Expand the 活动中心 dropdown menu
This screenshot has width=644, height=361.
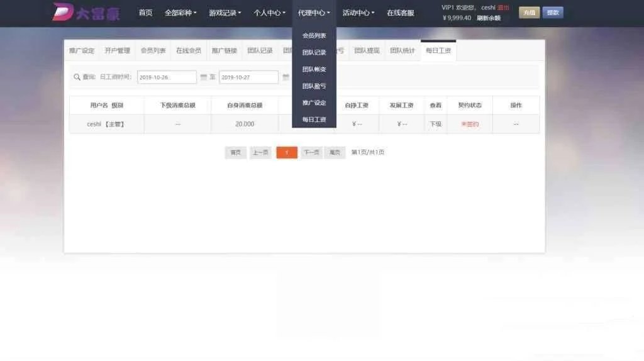(358, 13)
